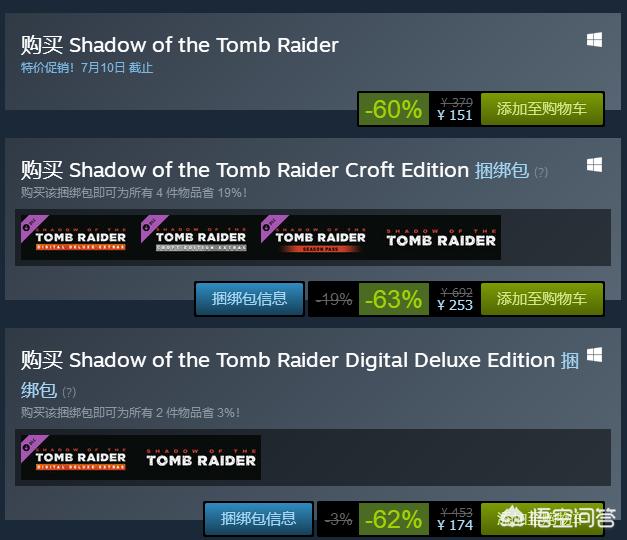Click the -60% discount badge

tap(393, 109)
